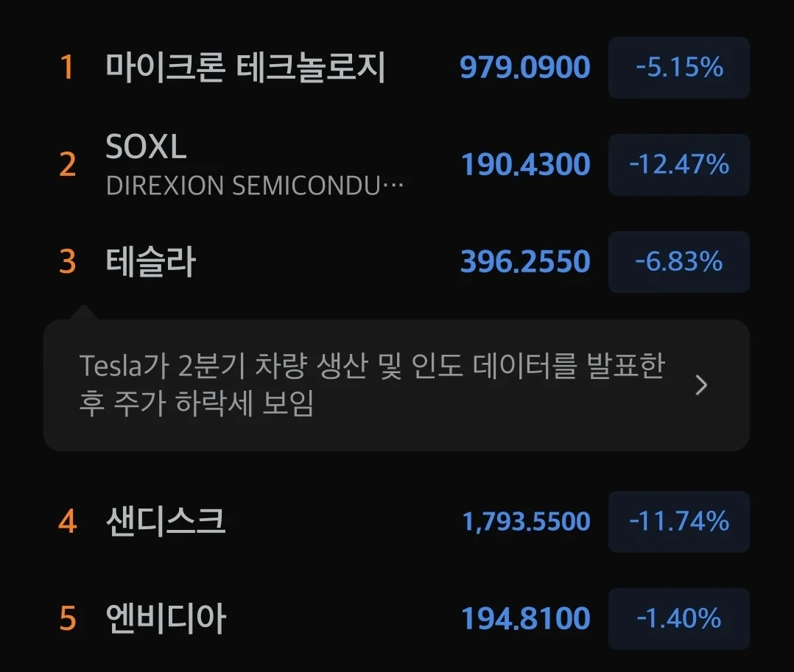Screen dimensions: 794x672
Task: Tap the -6.83% change badge
Action: point(679,261)
